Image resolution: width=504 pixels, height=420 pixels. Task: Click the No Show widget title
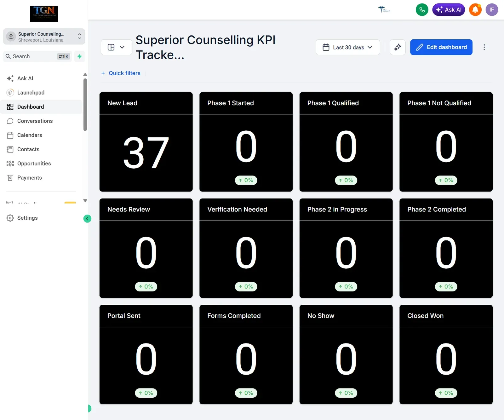321,316
